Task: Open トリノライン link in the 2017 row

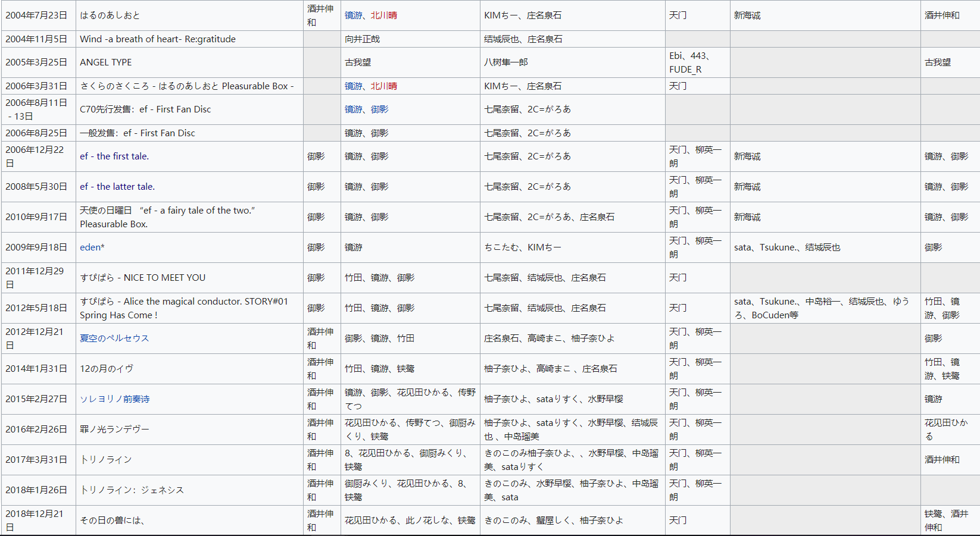Action: tap(106, 460)
